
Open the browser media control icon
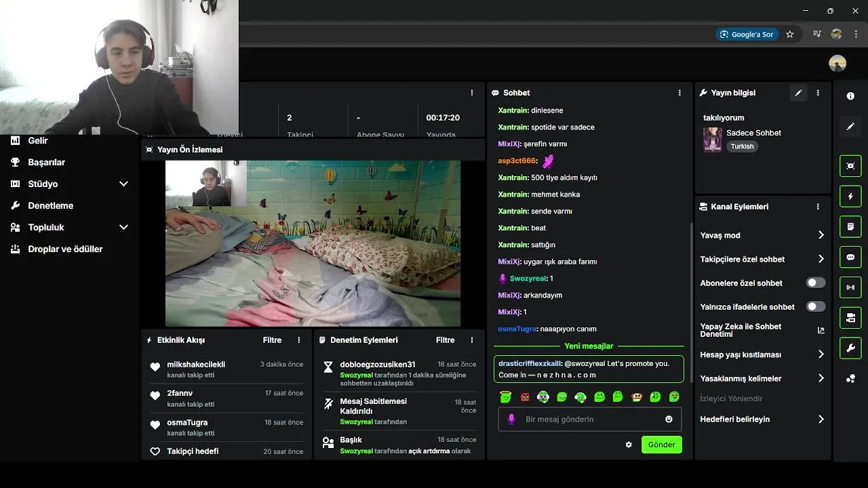click(817, 34)
